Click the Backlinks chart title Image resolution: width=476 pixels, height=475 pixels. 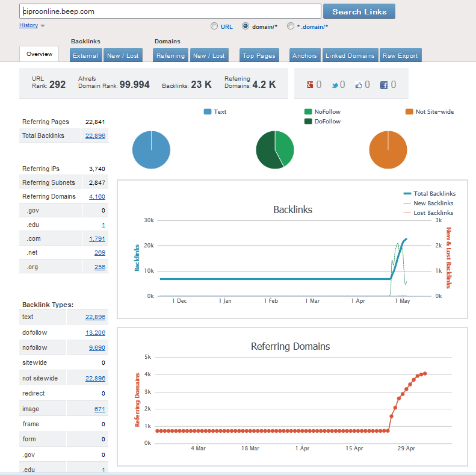click(292, 210)
